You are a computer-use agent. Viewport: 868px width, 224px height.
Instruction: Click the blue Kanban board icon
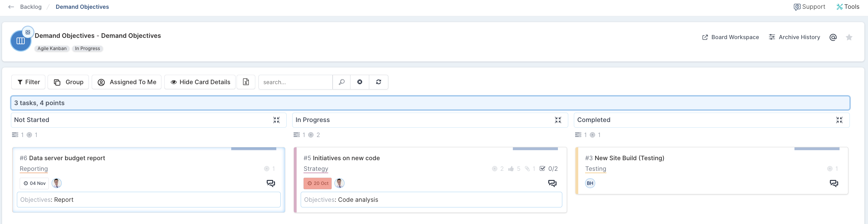tap(21, 41)
